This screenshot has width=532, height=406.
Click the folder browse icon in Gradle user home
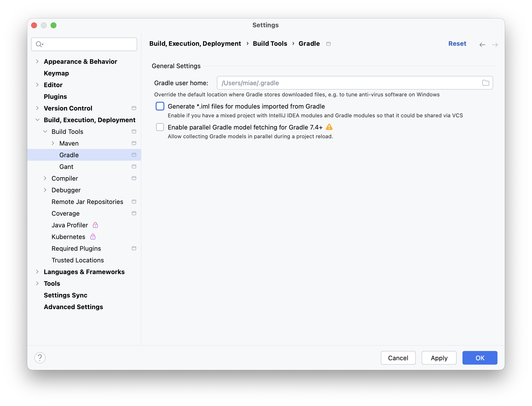[x=486, y=83]
